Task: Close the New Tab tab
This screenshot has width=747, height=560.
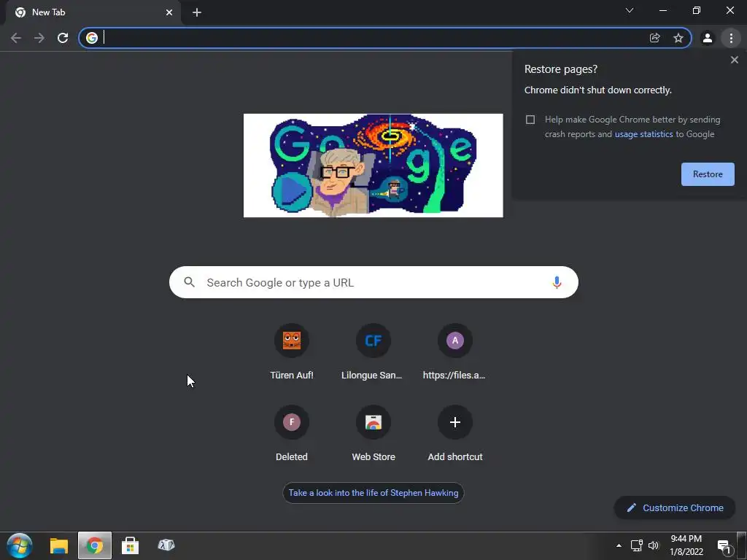Action: [x=169, y=12]
